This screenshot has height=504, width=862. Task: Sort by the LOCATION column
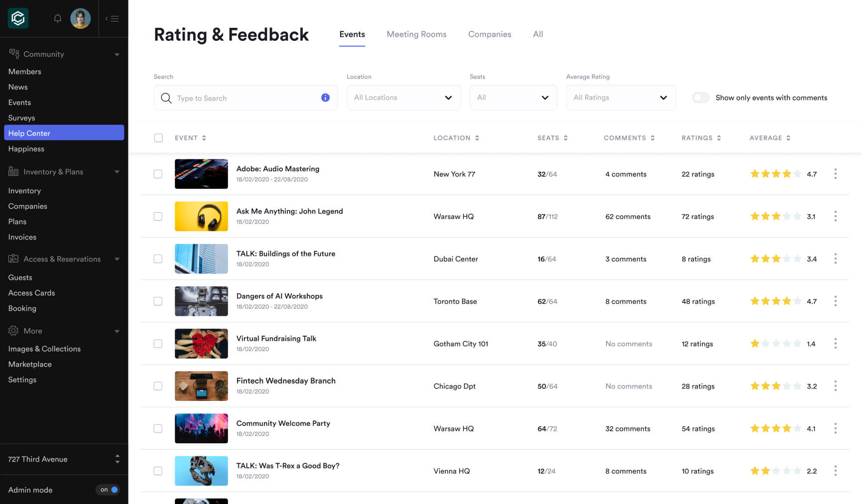click(456, 138)
